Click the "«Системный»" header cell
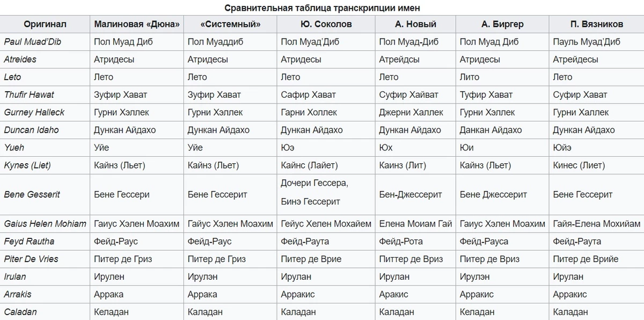The width and height of the screenshot is (644, 320). [230, 24]
